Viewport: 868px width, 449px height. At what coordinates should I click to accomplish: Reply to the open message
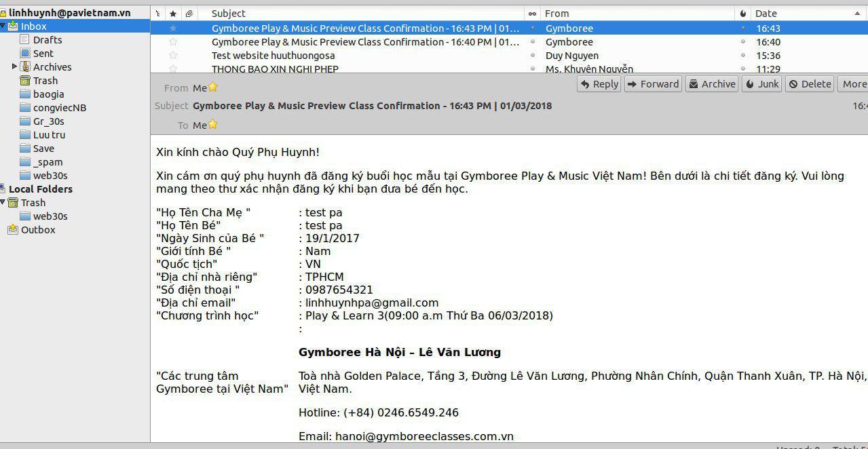tap(599, 84)
